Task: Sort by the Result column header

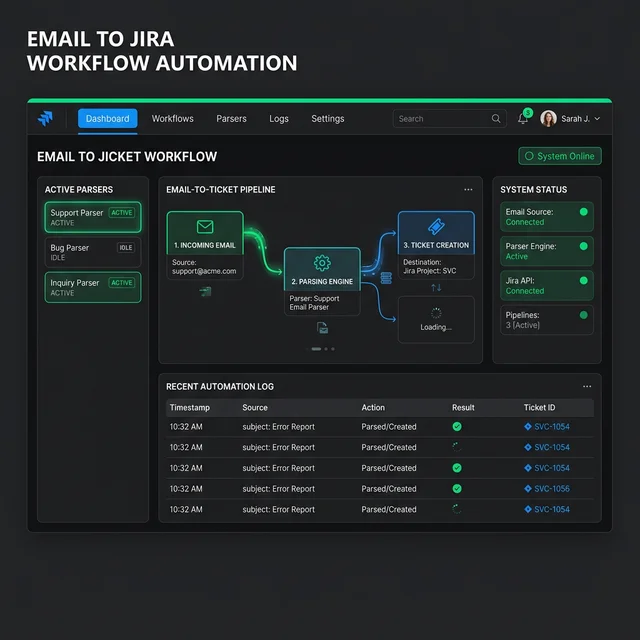Action: [463, 407]
